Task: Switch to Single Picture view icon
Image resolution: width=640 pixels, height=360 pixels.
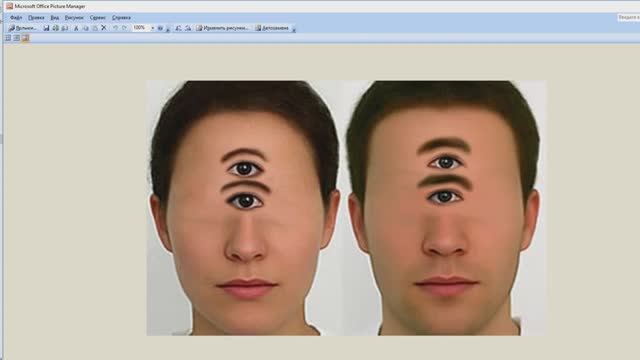Action: pos(25,38)
